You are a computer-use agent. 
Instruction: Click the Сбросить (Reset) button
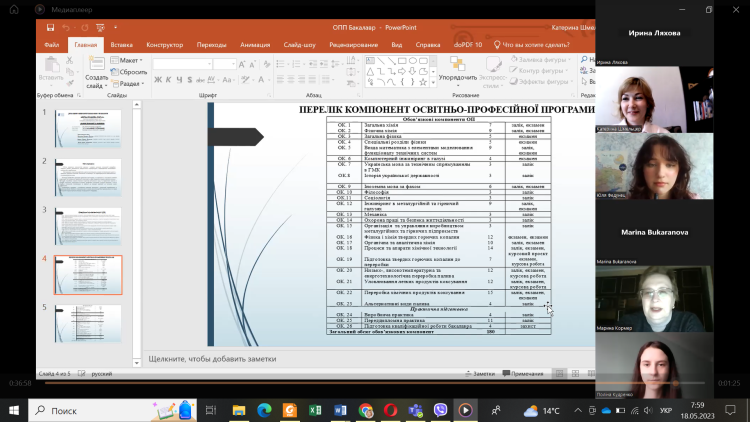pos(130,72)
